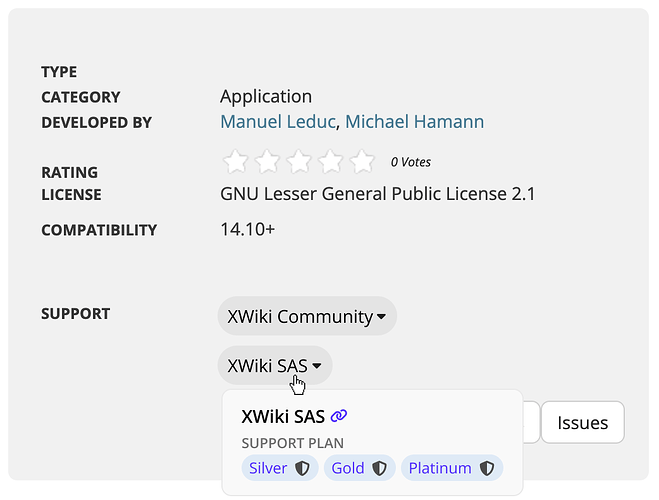Click the shield icon in the Platinum badge
Screen dimensions: 659x500
point(487,468)
